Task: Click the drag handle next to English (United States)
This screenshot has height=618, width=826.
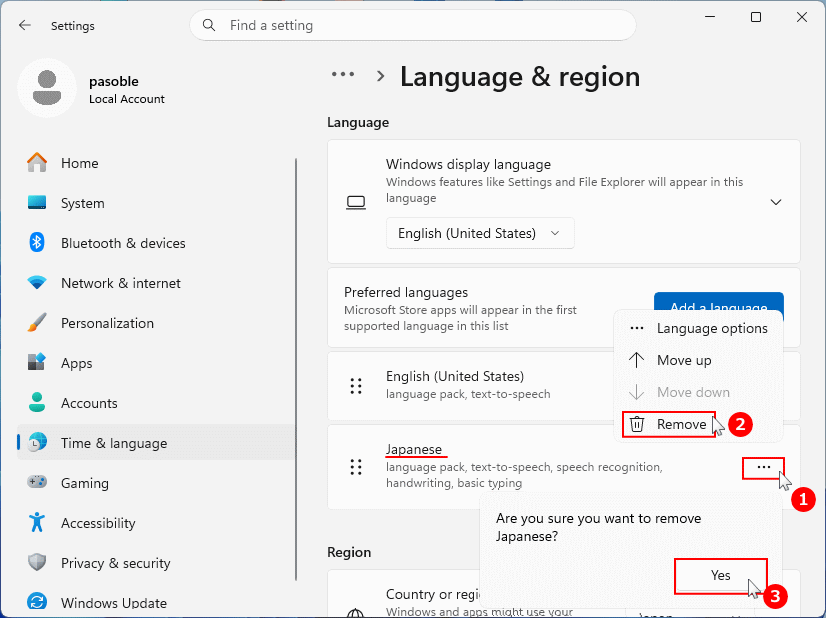Action: [x=356, y=386]
